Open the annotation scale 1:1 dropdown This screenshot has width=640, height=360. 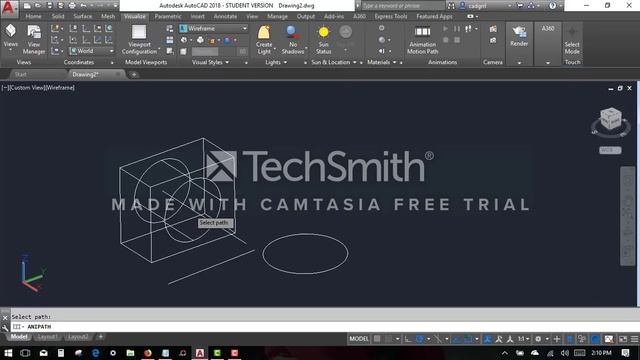pos(524,339)
